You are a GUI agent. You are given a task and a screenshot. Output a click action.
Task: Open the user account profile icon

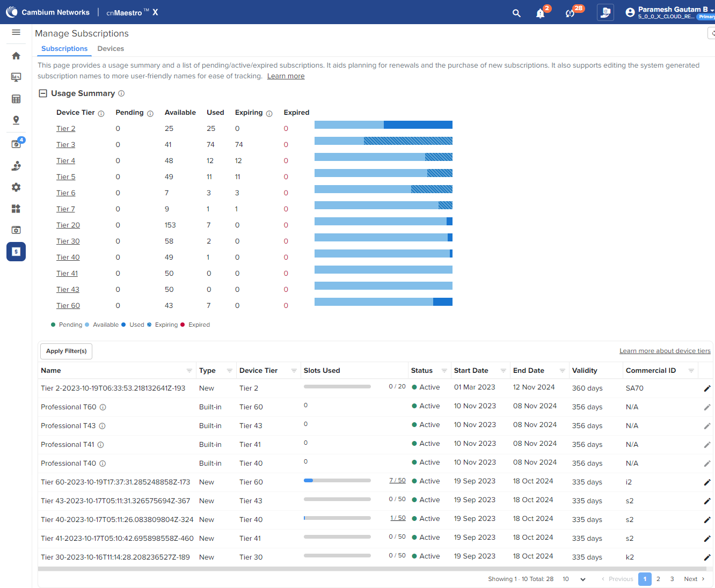click(x=630, y=12)
